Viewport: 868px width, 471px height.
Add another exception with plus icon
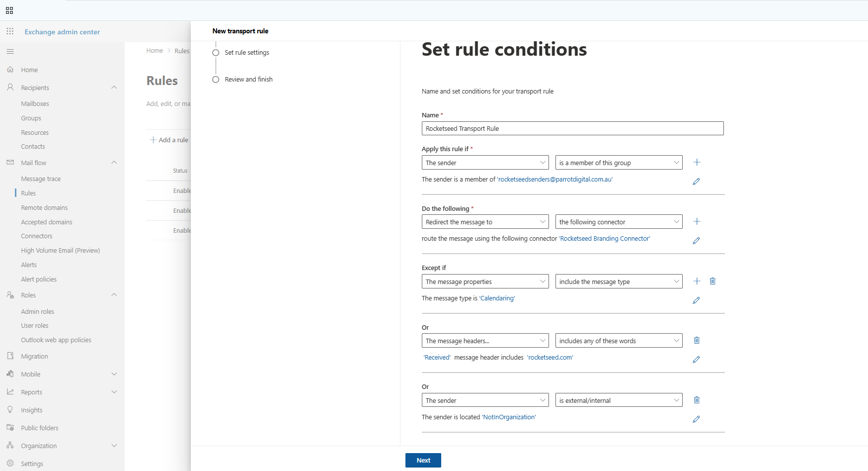click(697, 282)
